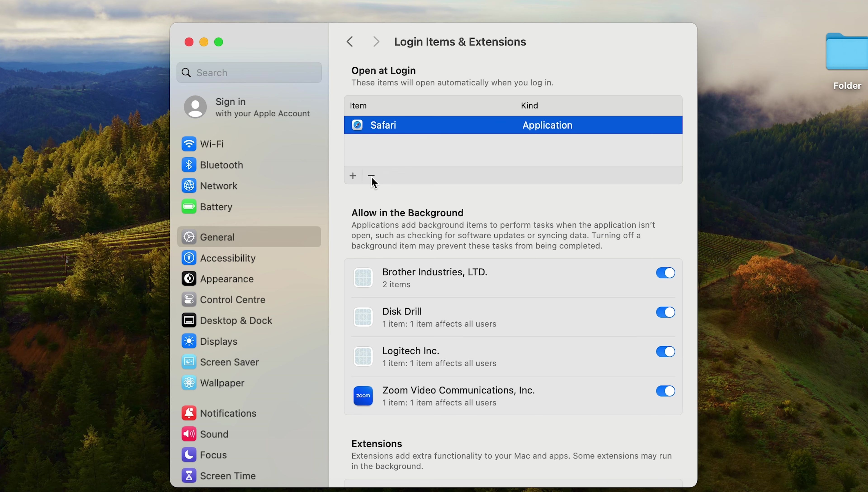
Task: Open the desktop Folder icon
Action: click(847, 51)
